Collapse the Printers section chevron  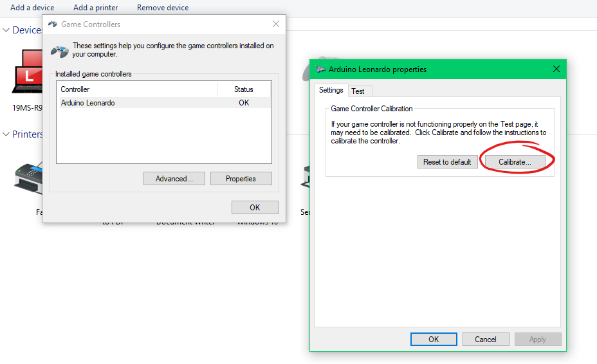[x=6, y=134]
